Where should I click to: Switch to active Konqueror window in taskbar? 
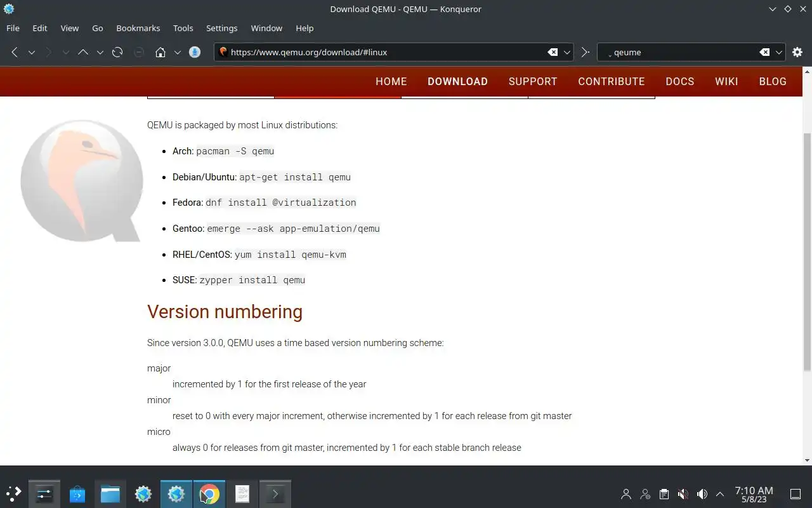[x=176, y=493]
